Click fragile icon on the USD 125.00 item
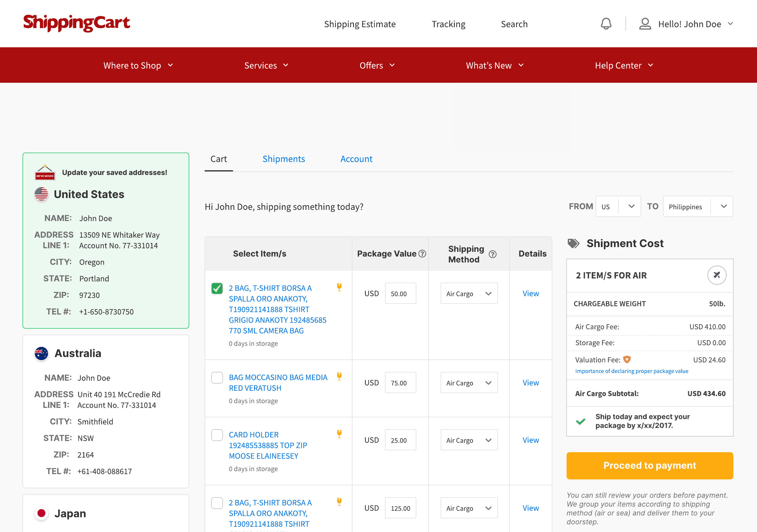 pyautogui.click(x=339, y=501)
